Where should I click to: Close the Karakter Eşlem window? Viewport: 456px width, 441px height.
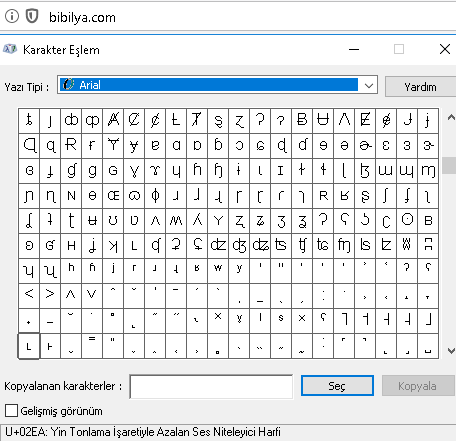pyautogui.click(x=445, y=49)
